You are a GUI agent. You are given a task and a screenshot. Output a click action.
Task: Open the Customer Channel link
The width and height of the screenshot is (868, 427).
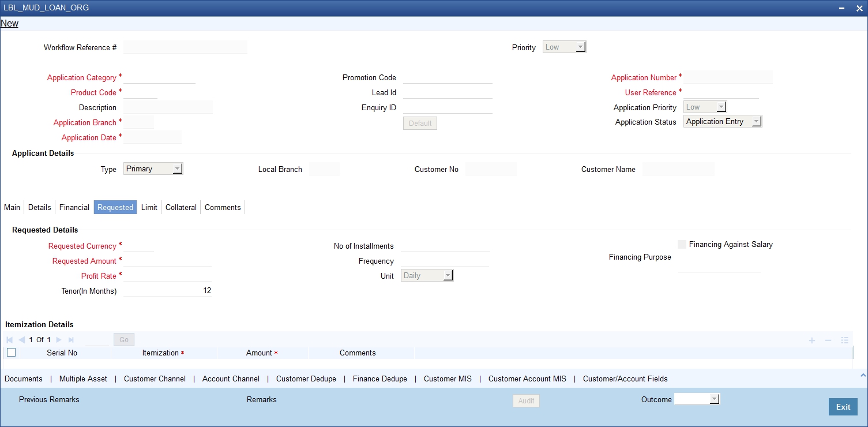point(155,379)
